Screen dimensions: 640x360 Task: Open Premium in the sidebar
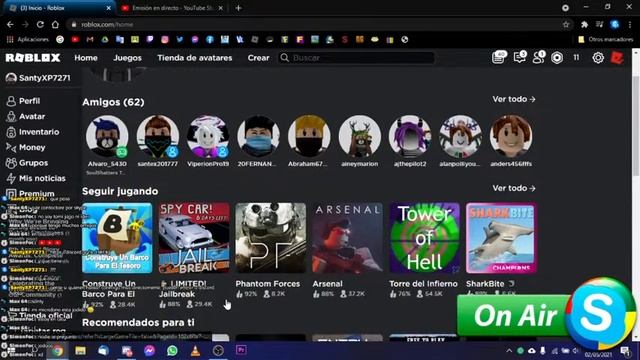point(30,193)
